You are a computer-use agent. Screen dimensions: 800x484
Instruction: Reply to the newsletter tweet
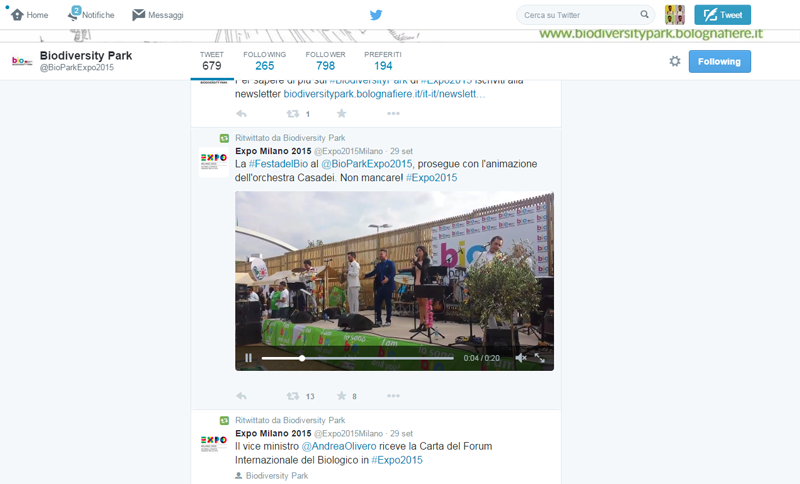pos(241,114)
